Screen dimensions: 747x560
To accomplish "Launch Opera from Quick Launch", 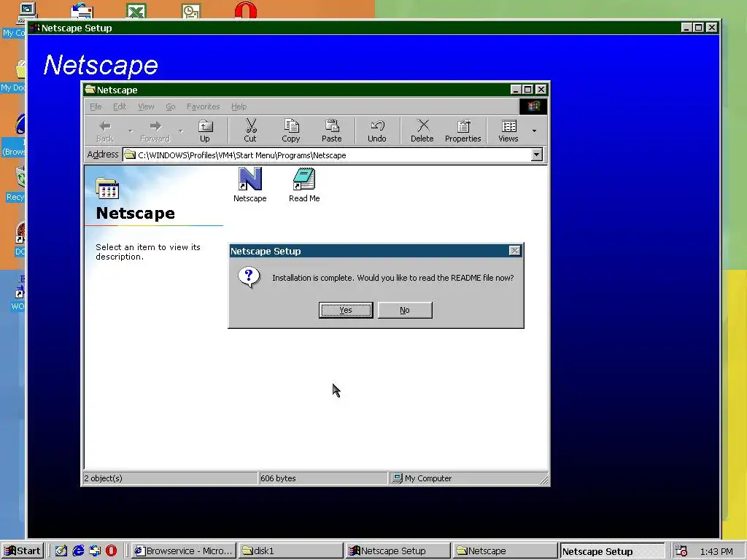I will tap(111, 551).
